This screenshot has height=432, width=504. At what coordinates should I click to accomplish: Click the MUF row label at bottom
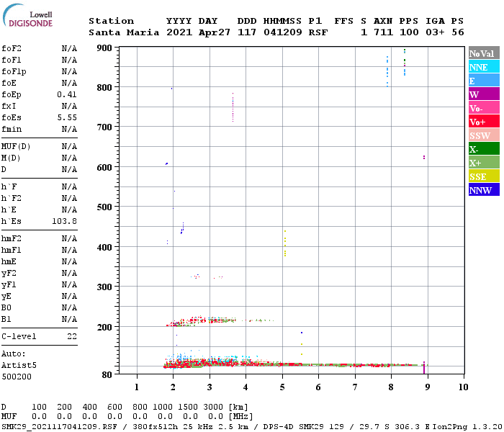point(9,416)
